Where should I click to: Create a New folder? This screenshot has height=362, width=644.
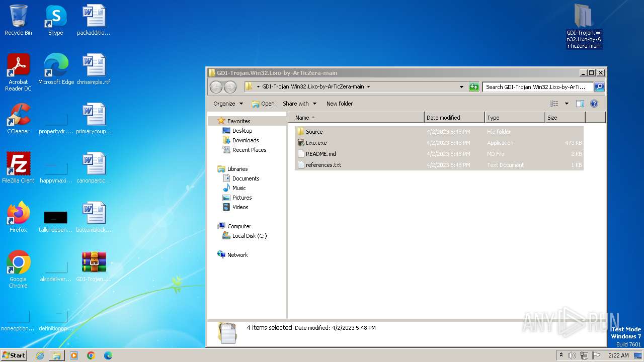point(340,104)
